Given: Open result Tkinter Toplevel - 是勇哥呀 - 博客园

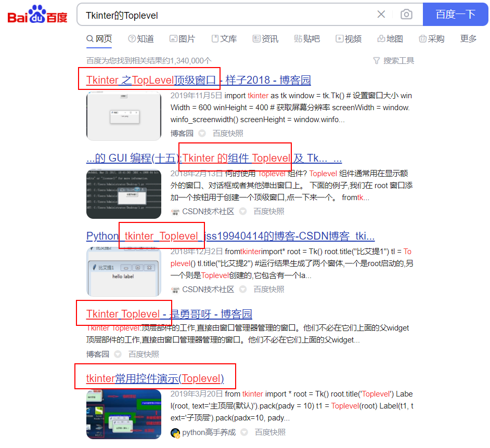Looking at the screenshot, I should point(169,314).
